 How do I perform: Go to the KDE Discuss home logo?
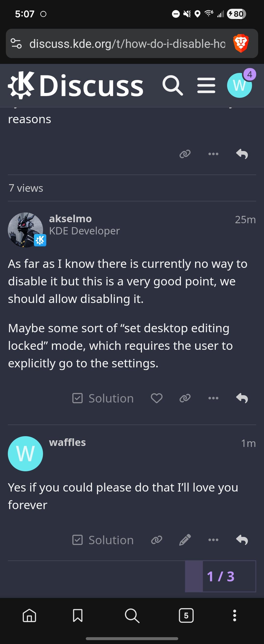(x=76, y=85)
